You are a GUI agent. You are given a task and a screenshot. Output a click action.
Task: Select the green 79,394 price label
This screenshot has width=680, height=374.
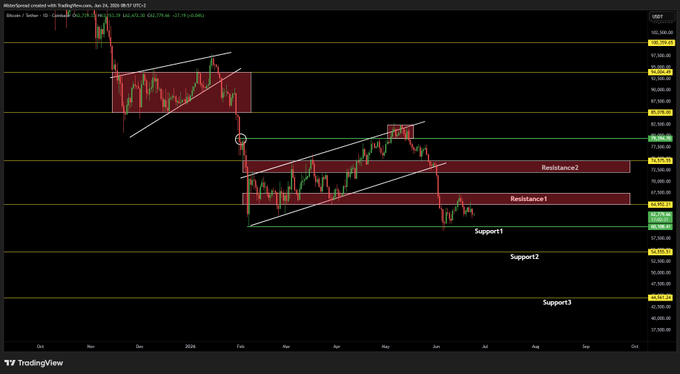tap(661, 138)
